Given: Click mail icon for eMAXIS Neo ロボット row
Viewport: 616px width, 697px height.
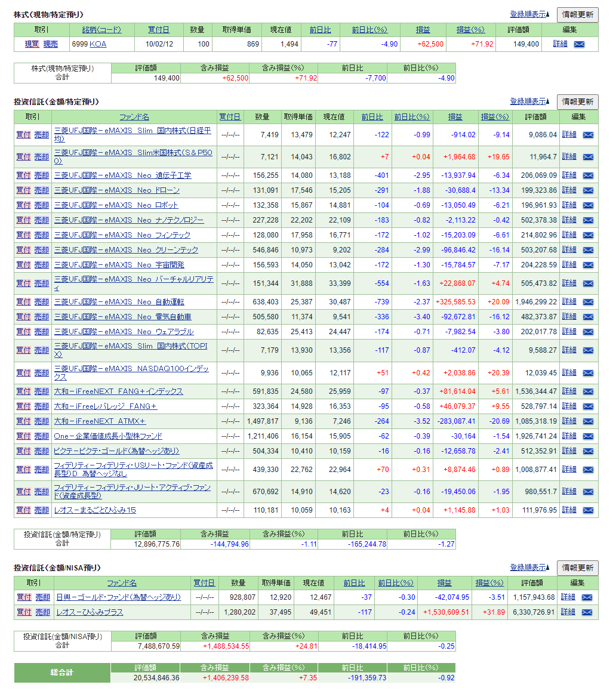Looking at the screenshot, I should 588,205.
